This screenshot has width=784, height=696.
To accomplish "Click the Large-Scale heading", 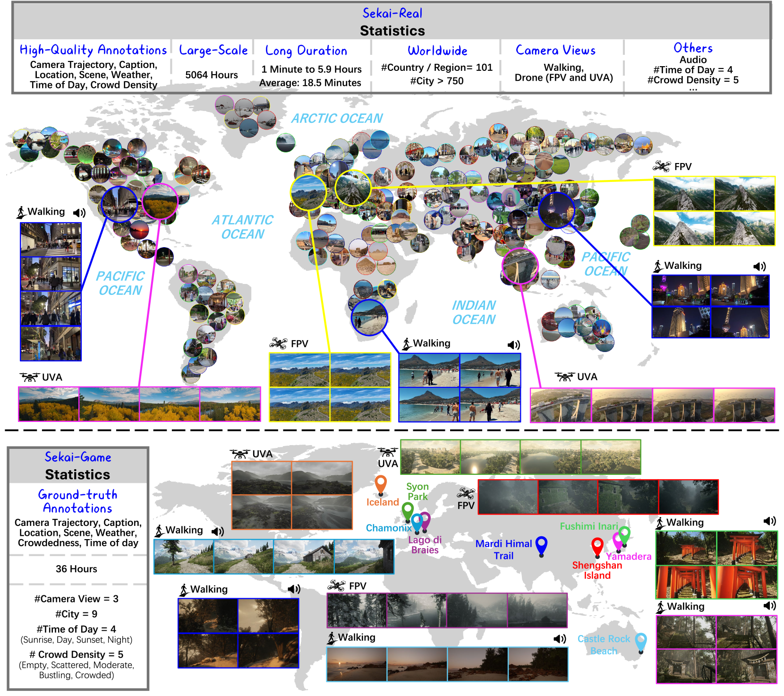I will [x=213, y=50].
